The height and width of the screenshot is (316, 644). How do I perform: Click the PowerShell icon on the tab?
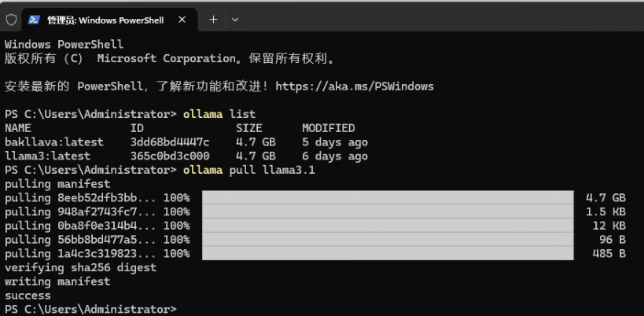pyautogui.click(x=35, y=19)
